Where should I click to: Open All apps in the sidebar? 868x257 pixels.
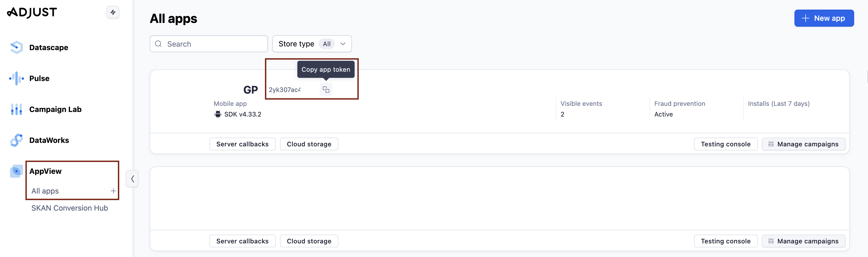point(45,191)
